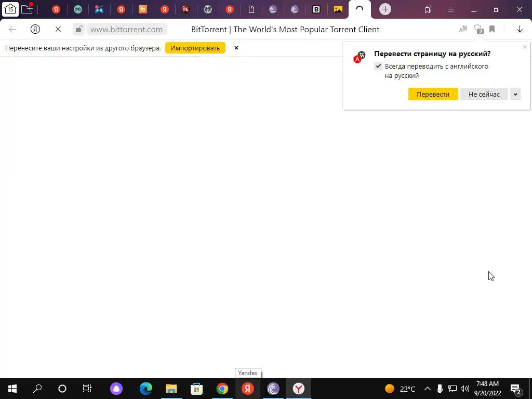Click the Перевести button
This screenshot has height=399, width=532.
(x=433, y=94)
